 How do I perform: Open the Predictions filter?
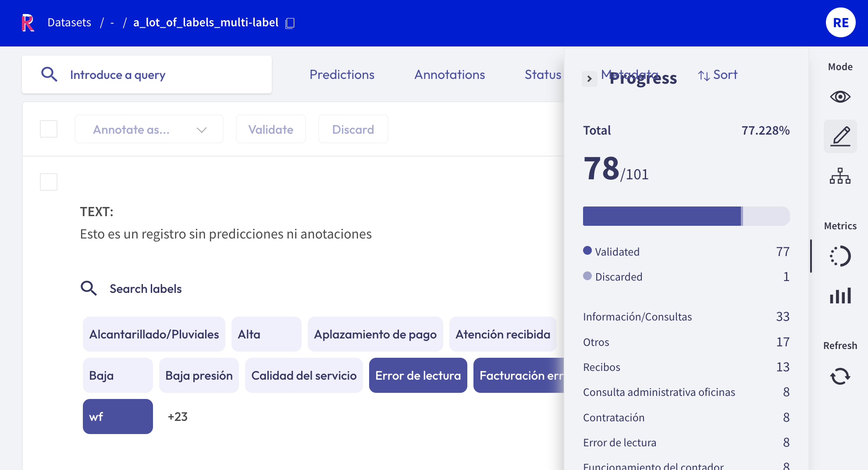pyautogui.click(x=342, y=75)
